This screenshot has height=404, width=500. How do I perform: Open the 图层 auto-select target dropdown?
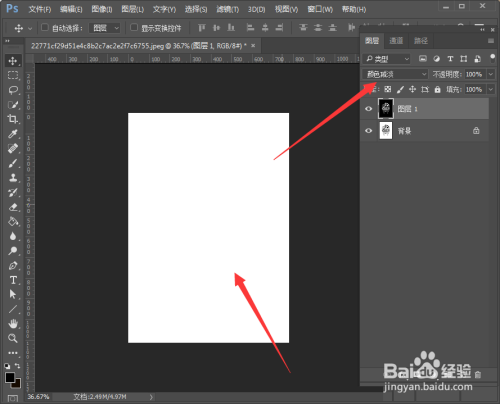(105, 28)
